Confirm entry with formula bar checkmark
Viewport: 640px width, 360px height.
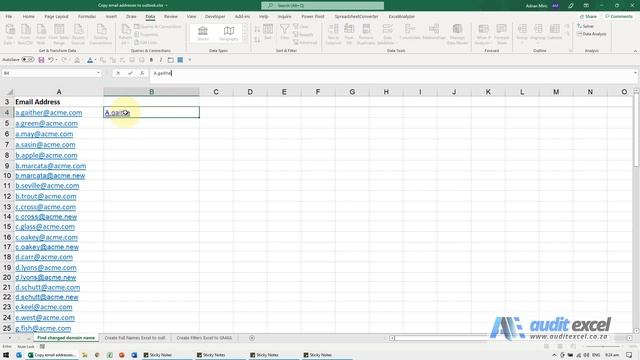130,73
